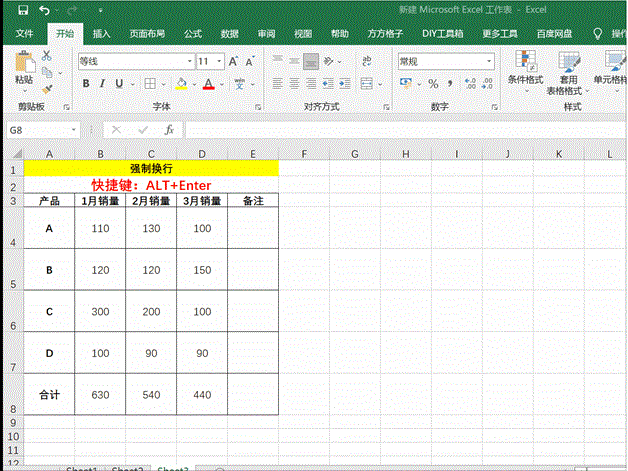Open the number format dropdown showing 常规

[445, 61]
